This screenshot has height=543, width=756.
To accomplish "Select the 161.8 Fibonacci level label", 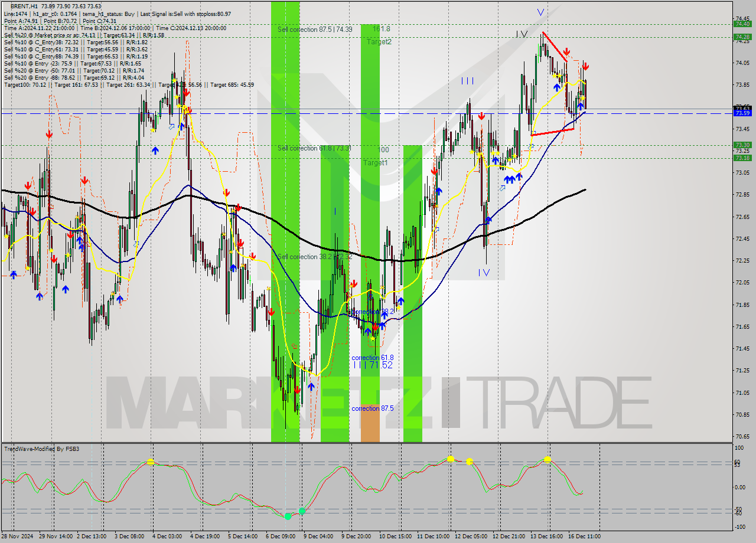I will click(381, 29).
